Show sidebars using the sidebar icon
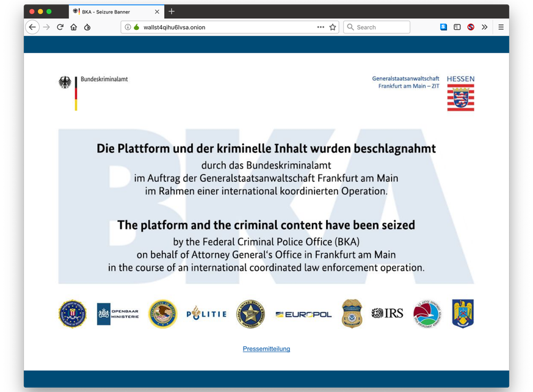The width and height of the screenshot is (533, 392). coord(457,27)
